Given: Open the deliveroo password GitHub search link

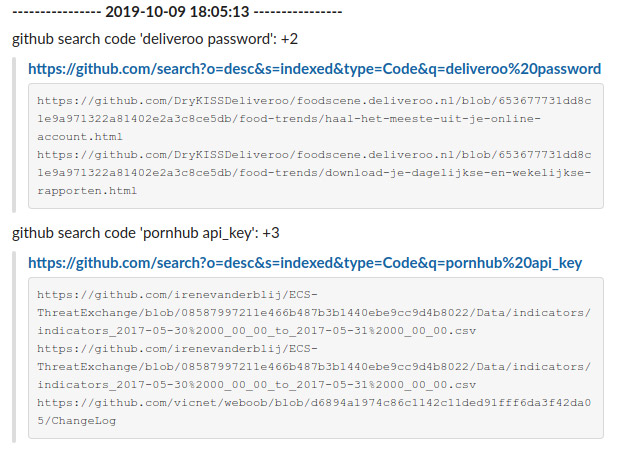Looking at the screenshot, I should click(x=315, y=69).
